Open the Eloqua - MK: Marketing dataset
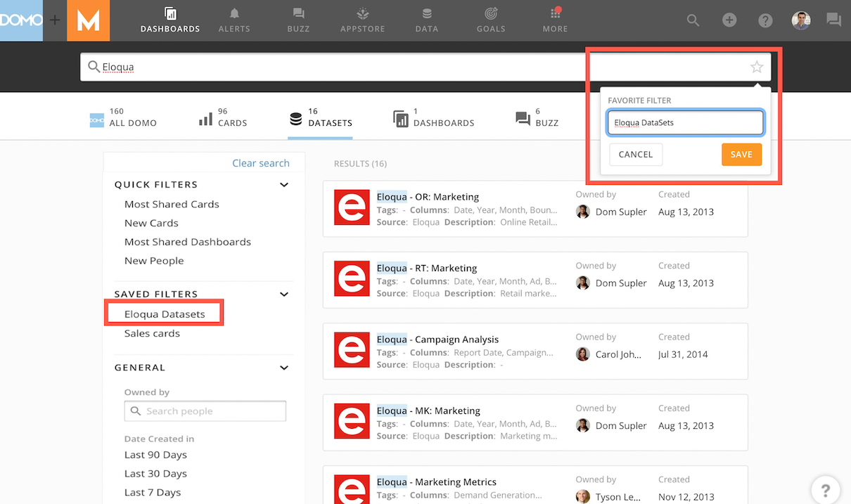Screen dimensions: 851x504 [428, 411]
